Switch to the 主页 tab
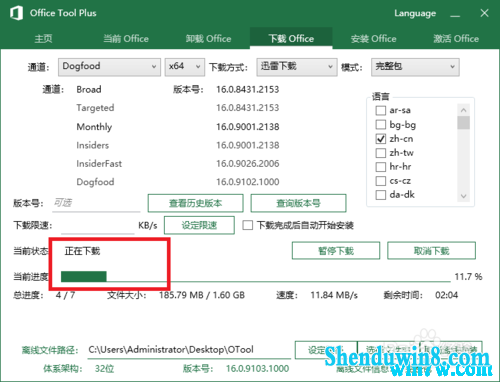 43,38
